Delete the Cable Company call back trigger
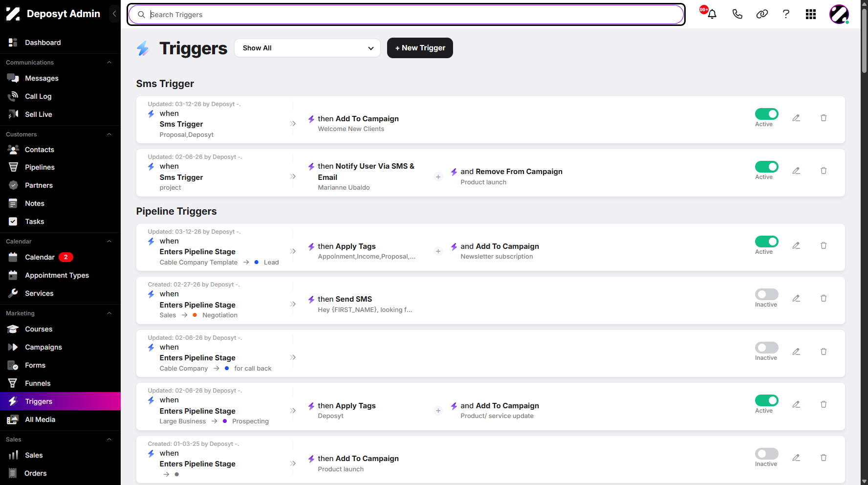Screen dimensions: 868x485 point(824,352)
